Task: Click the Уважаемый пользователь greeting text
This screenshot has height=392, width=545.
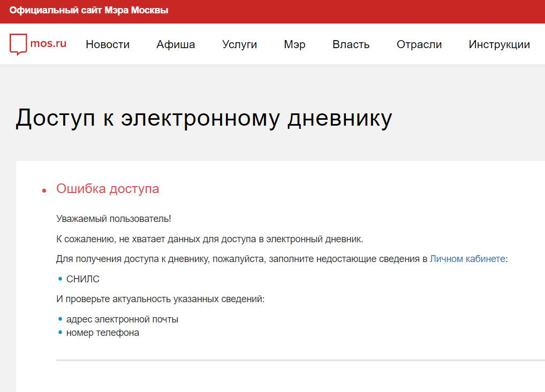Action: [113, 219]
